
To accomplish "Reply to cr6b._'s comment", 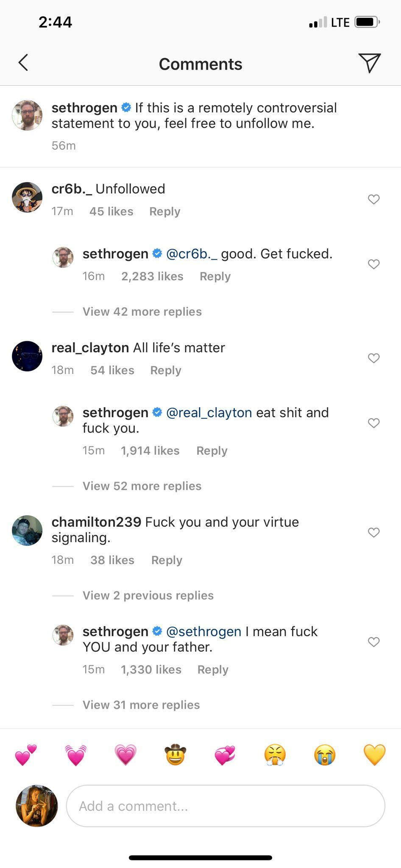I will 165,211.
